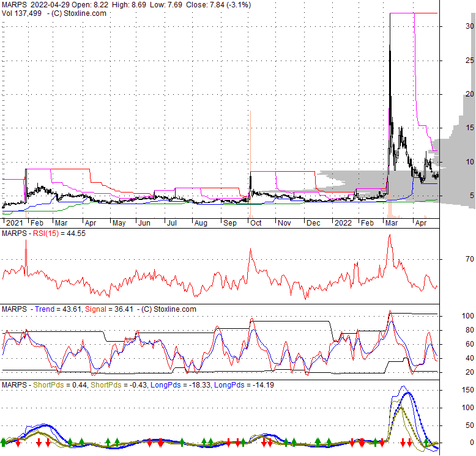Click the blue Trend legend label
Screen dimensions: 476x456
click(44, 309)
